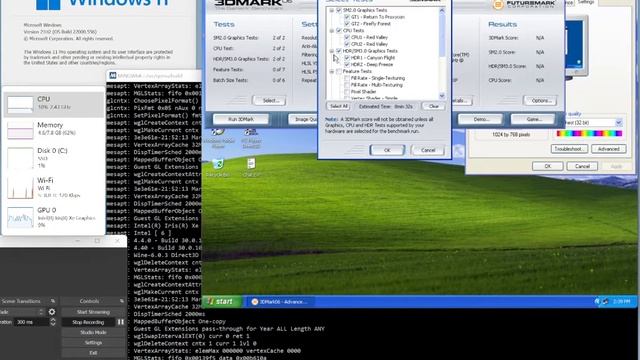Viewport: 640px width, 360px height.
Task: Pause recording using OBS pause icon
Action: [x=120, y=322]
